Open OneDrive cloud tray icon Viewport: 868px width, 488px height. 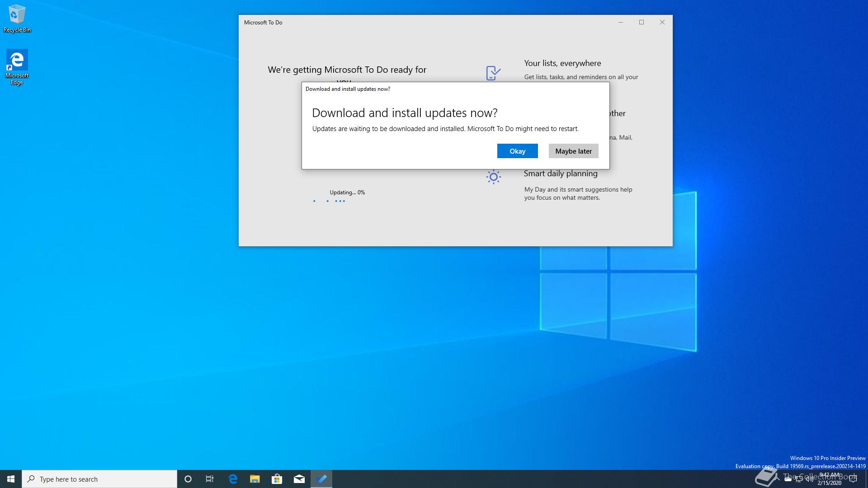pos(788,479)
